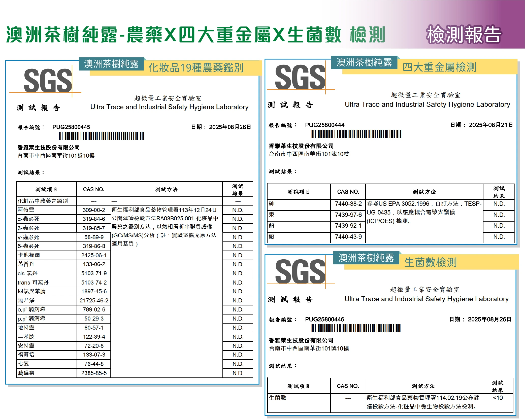Click the teal 澳洲茶樹純露 tag on pesticide report

(x=111, y=64)
